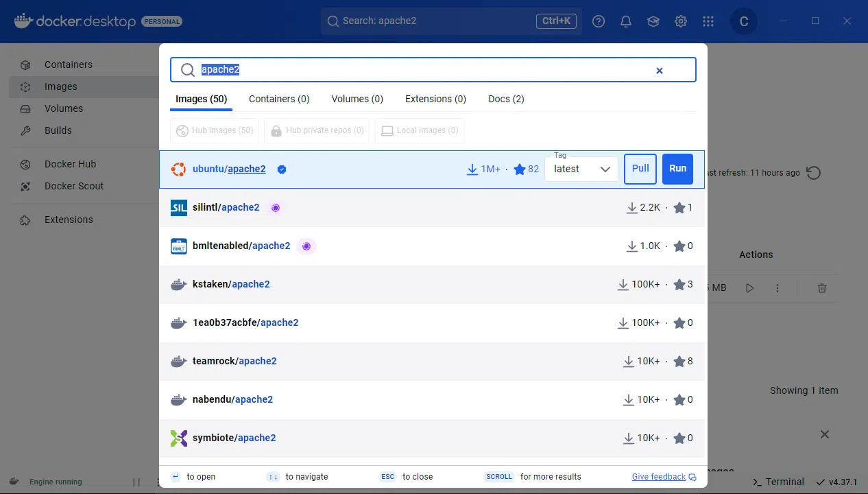Select the Images sidebar icon
This screenshot has width=868, height=494.
[x=25, y=86]
